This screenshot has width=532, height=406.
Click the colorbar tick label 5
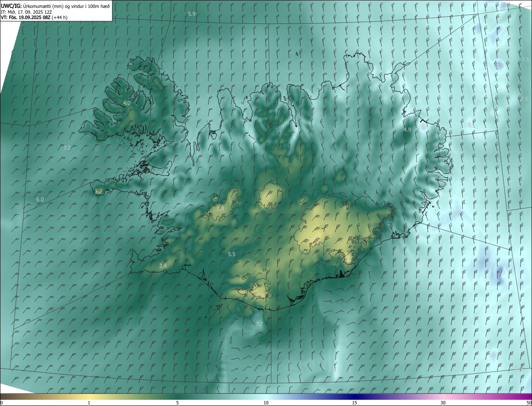point(177,403)
